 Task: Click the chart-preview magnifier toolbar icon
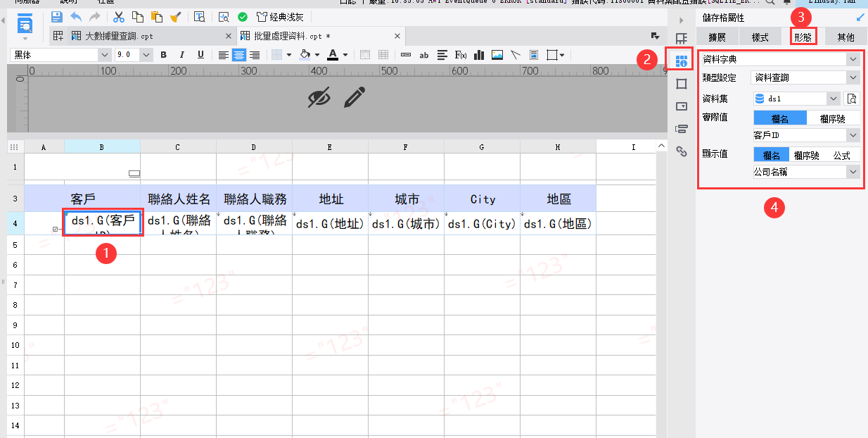pos(224,16)
